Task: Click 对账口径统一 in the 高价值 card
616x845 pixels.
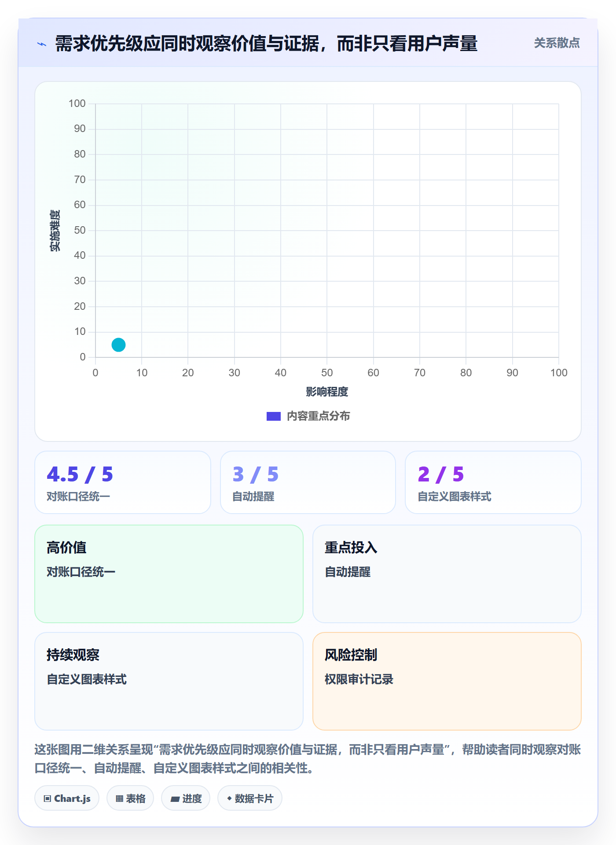Action: [x=81, y=572]
